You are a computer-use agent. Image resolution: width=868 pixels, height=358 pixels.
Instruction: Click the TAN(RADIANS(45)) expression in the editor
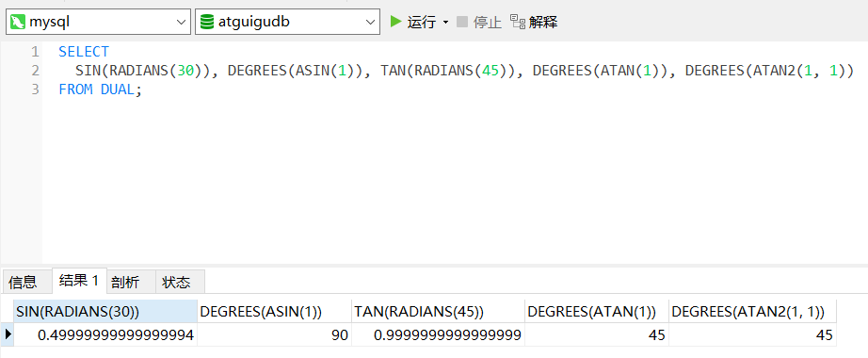pos(448,71)
